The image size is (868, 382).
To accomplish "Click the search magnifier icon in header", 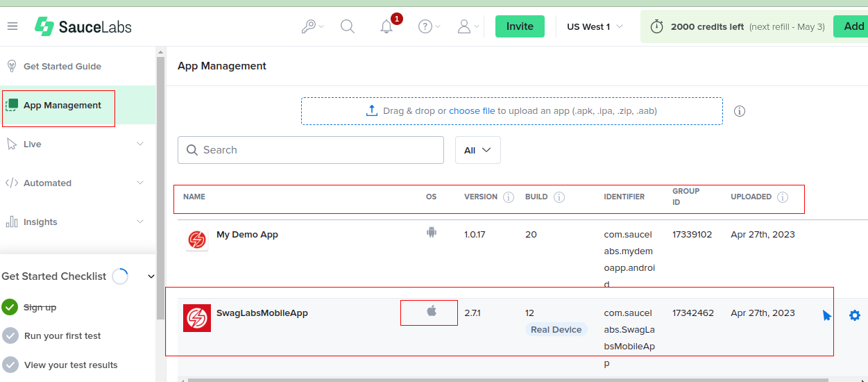I will tap(348, 26).
